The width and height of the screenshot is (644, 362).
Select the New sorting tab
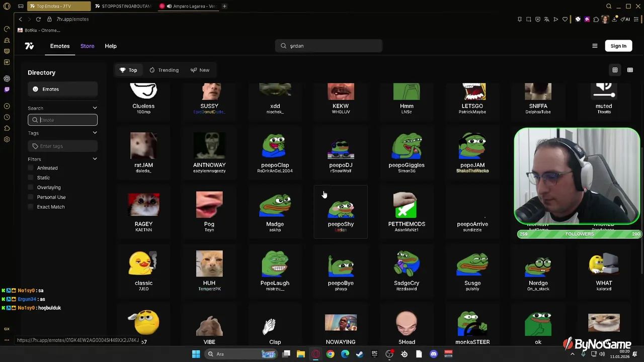click(200, 70)
